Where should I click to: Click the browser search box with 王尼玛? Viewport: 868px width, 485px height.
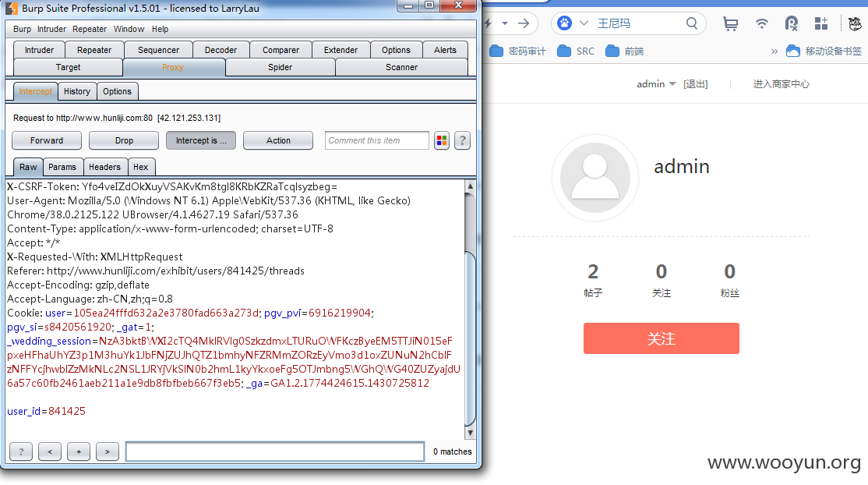(628, 23)
